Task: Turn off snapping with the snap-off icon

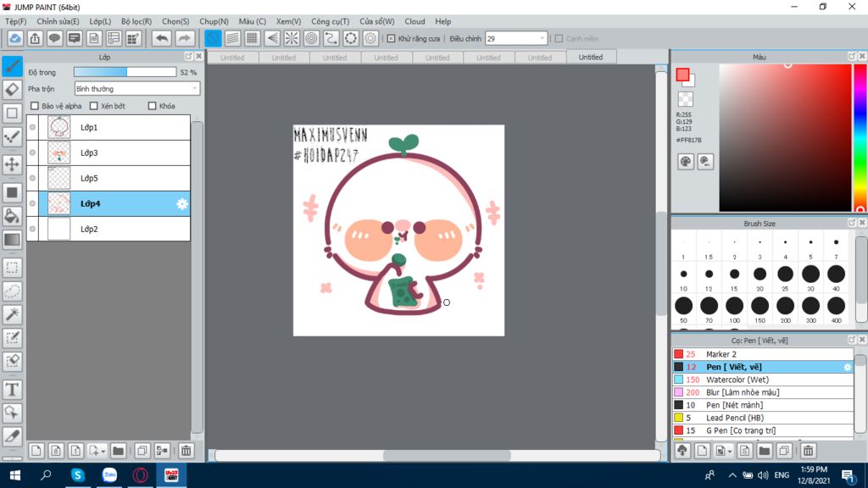Action: (x=213, y=38)
